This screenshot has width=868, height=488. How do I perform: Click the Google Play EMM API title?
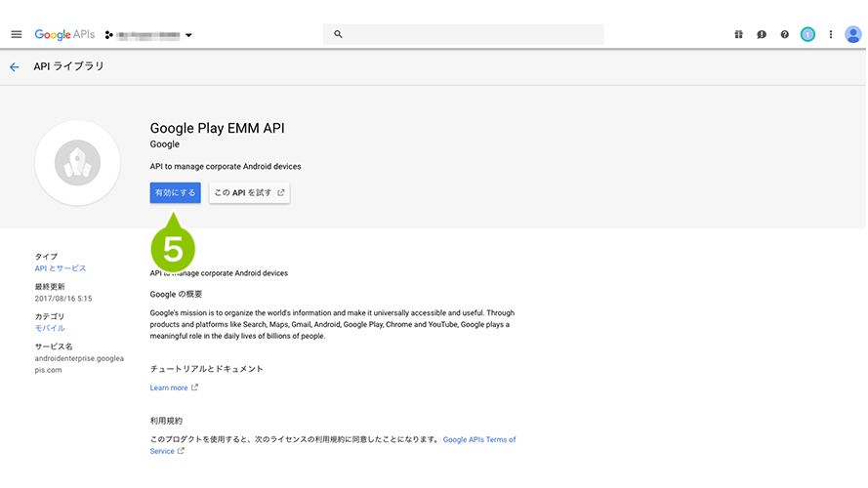(217, 128)
